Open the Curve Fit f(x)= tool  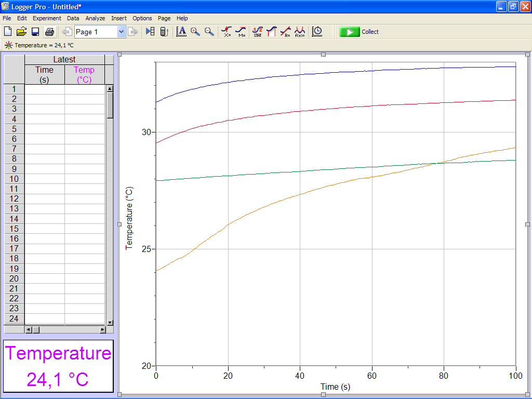pyautogui.click(x=300, y=32)
